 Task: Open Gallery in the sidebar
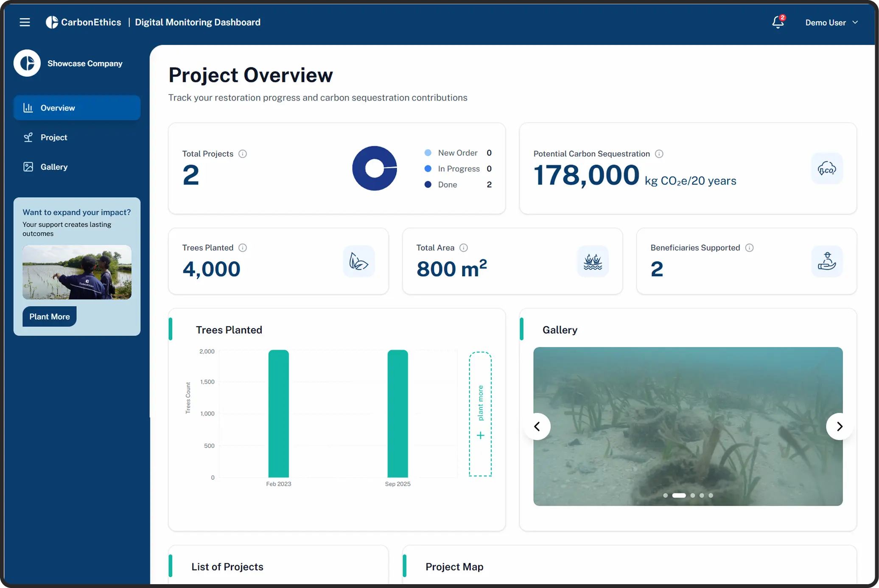click(x=77, y=167)
